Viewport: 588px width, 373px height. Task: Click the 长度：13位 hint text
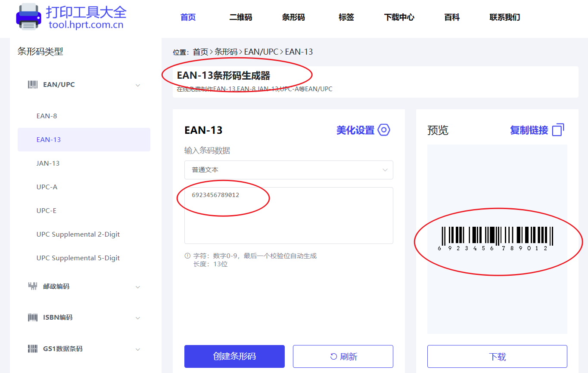(211, 264)
